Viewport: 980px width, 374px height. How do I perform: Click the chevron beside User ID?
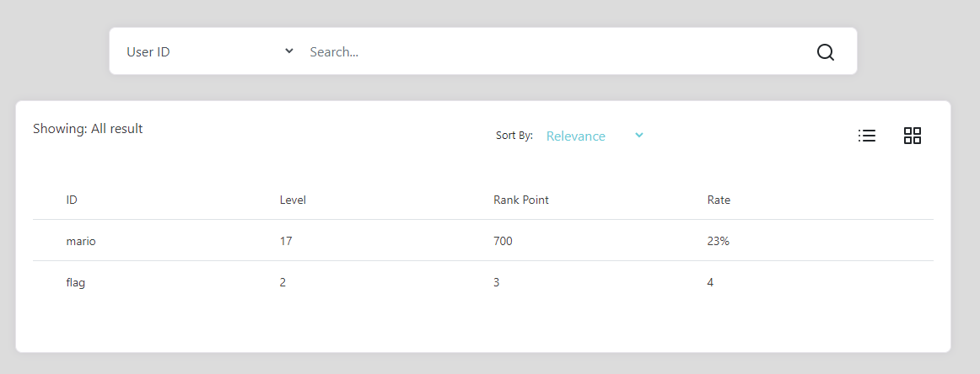point(288,51)
